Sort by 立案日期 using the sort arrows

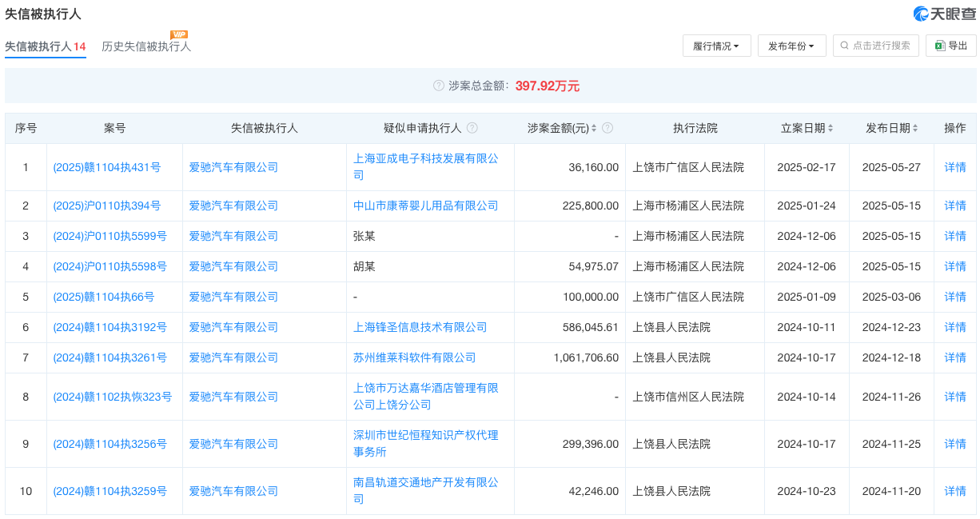831,128
